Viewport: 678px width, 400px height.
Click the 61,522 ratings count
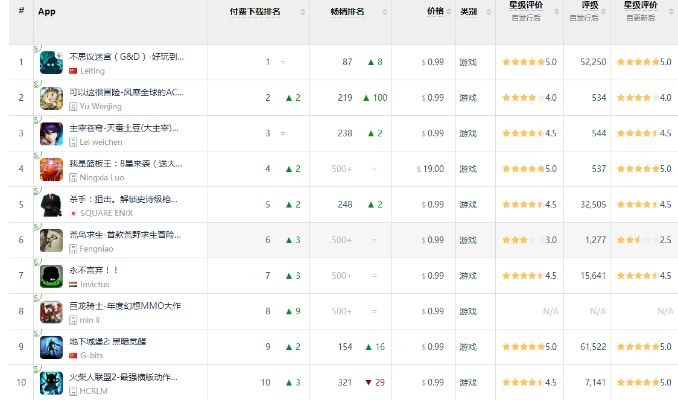click(x=593, y=347)
